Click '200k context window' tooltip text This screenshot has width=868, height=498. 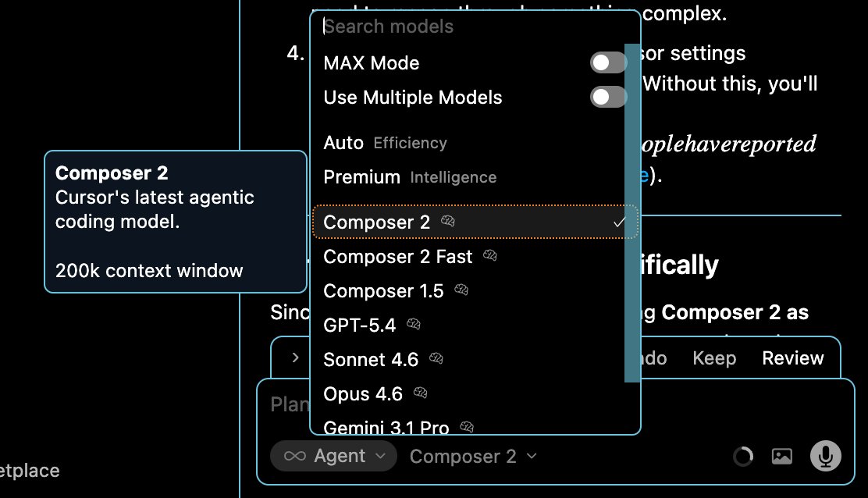[x=149, y=271]
